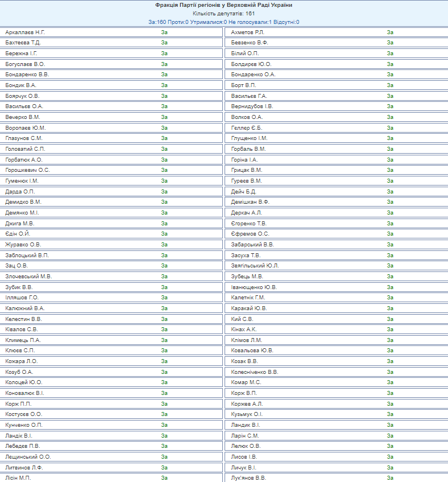Screen dimensions: 448x482
Task: Select deputy name Лещинський О.О.
Action: click(x=28, y=457)
